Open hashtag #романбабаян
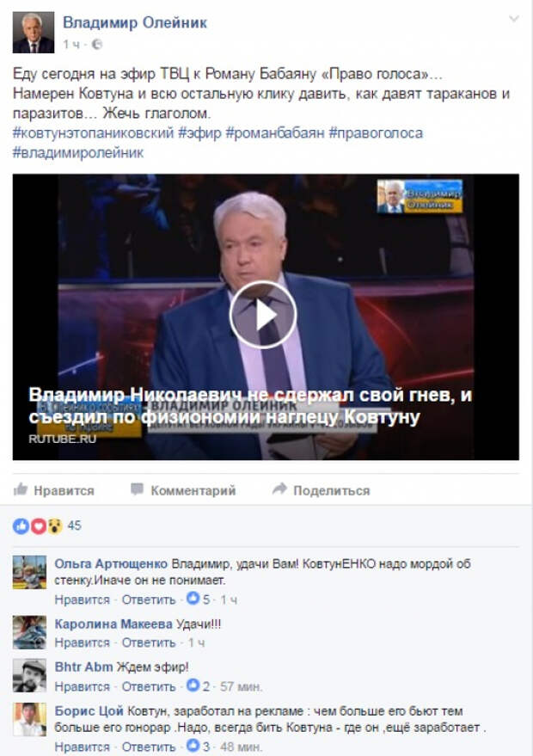 click(275, 133)
